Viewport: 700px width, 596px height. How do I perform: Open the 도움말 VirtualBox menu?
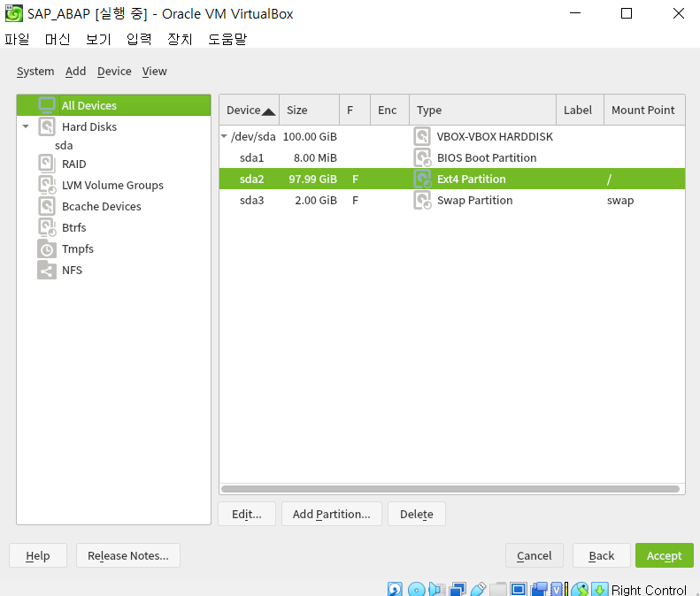pyautogui.click(x=227, y=39)
